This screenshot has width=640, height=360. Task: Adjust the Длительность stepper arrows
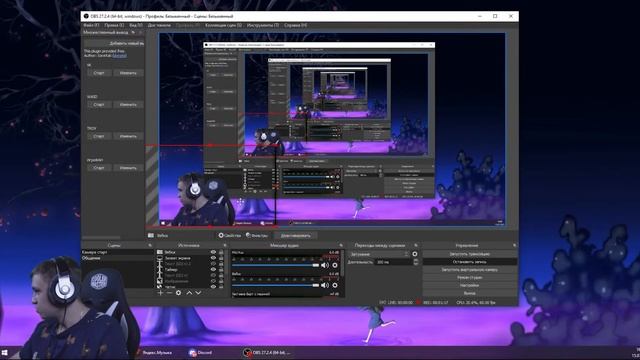click(416, 262)
